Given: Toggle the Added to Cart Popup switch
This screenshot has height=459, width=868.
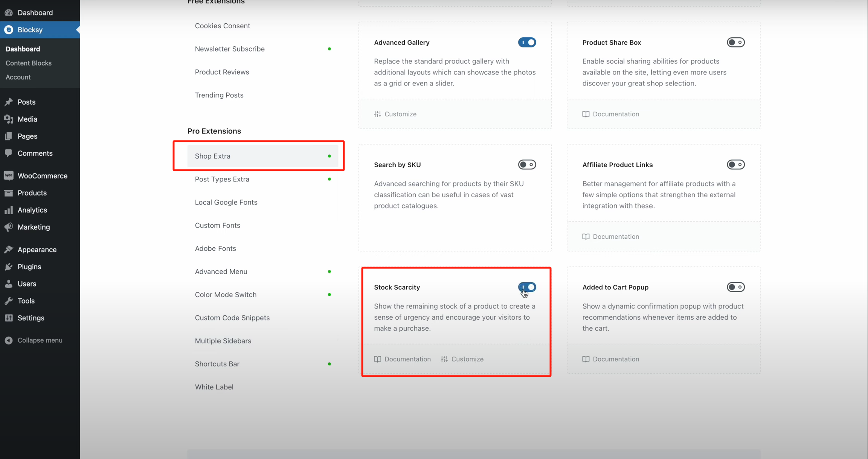Looking at the screenshot, I should 735,287.
